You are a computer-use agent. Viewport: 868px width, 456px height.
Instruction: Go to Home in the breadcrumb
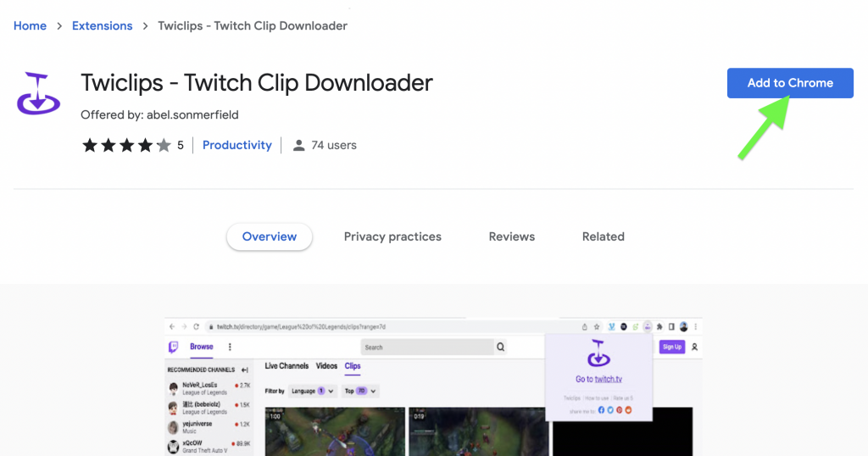[x=30, y=26]
